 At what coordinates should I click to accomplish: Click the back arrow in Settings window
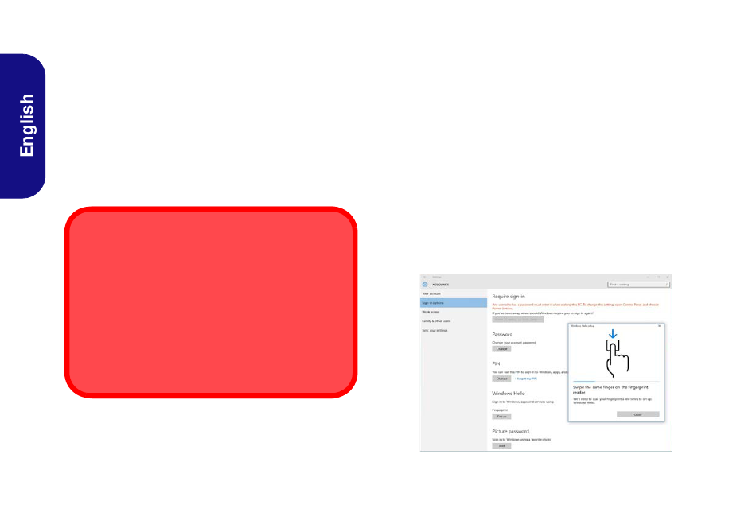pyautogui.click(x=424, y=277)
